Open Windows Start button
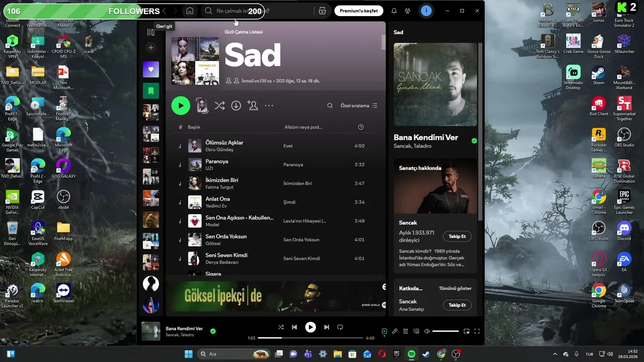 tap(188, 354)
